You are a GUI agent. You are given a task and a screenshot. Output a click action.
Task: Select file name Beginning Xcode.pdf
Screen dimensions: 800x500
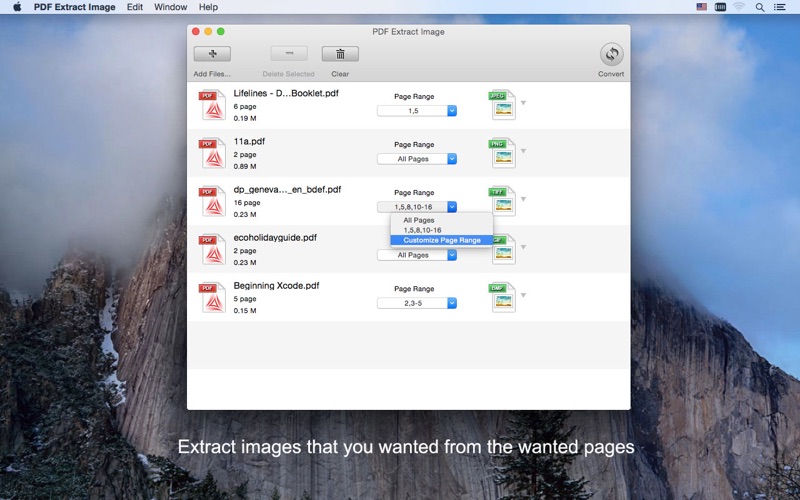point(277,286)
